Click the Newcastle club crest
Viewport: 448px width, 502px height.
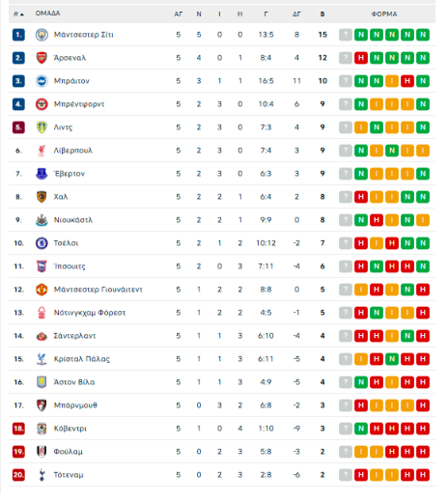(42, 220)
